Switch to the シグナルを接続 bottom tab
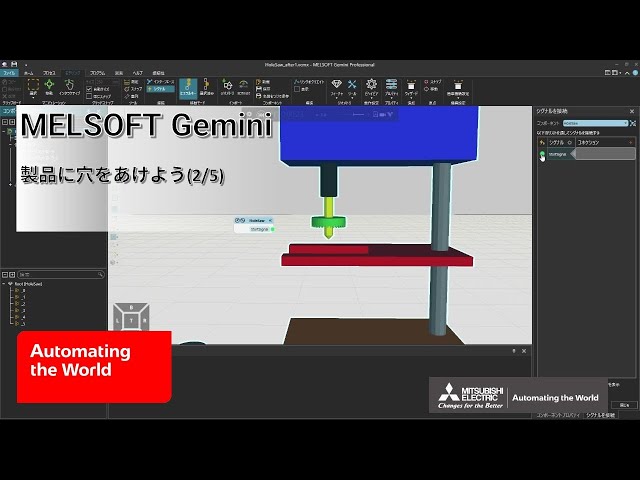This screenshot has height=480, width=640. (x=600, y=415)
